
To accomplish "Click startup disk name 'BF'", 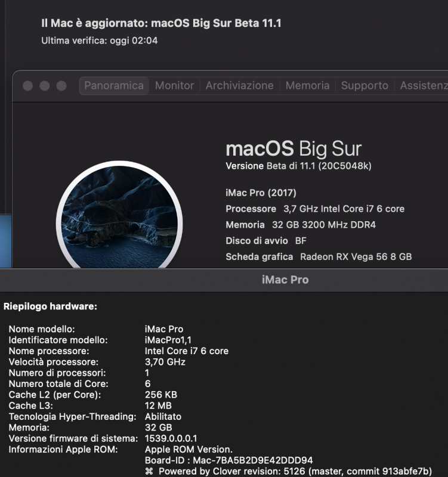I will click(301, 241).
